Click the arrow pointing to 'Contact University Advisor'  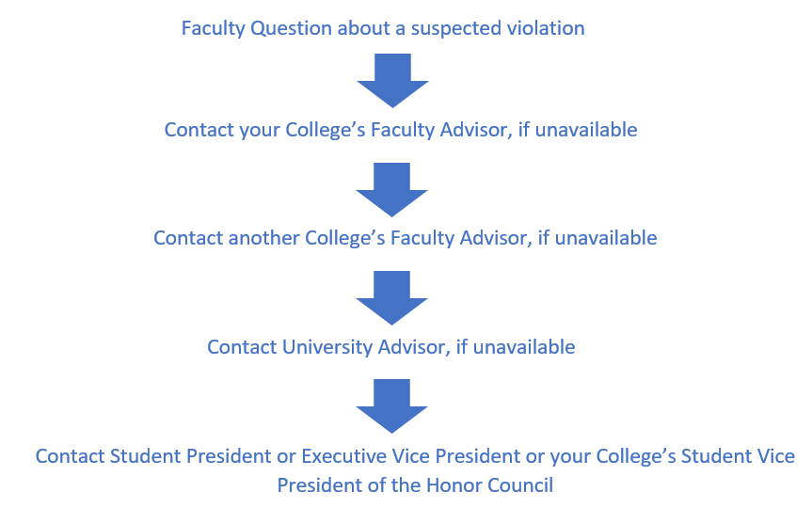[x=392, y=298]
